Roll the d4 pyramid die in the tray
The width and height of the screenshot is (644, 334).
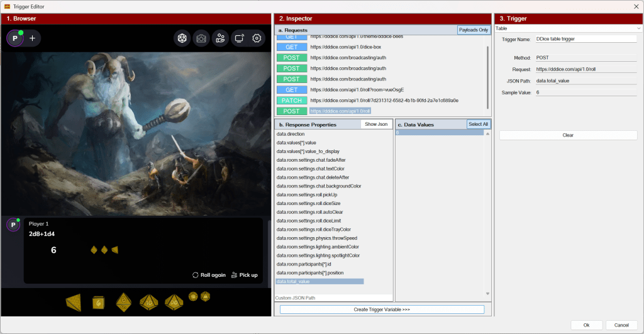pyautogui.click(x=74, y=302)
